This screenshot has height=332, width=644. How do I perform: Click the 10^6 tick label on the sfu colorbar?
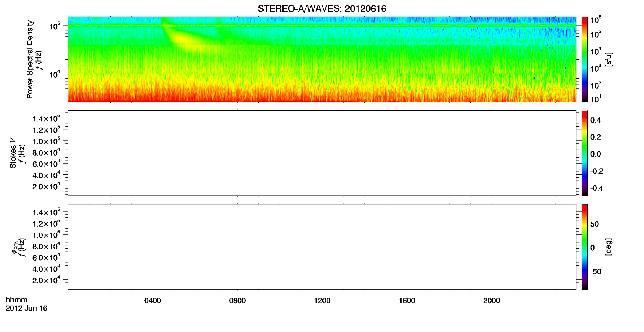[x=596, y=20]
